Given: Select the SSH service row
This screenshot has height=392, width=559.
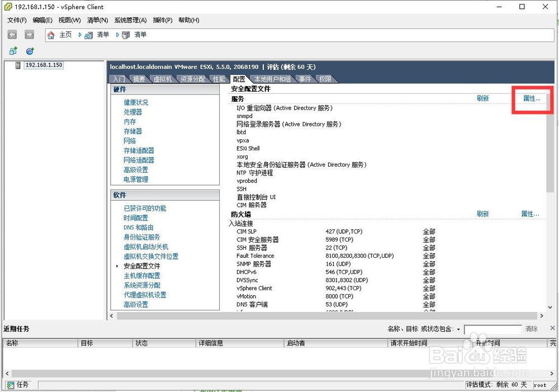Looking at the screenshot, I should pos(241,189).
